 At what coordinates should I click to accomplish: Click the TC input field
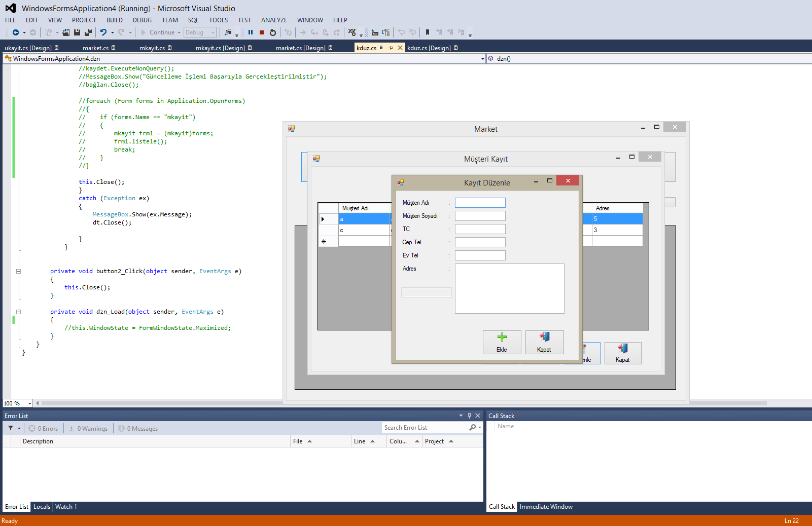click(480, 229)
